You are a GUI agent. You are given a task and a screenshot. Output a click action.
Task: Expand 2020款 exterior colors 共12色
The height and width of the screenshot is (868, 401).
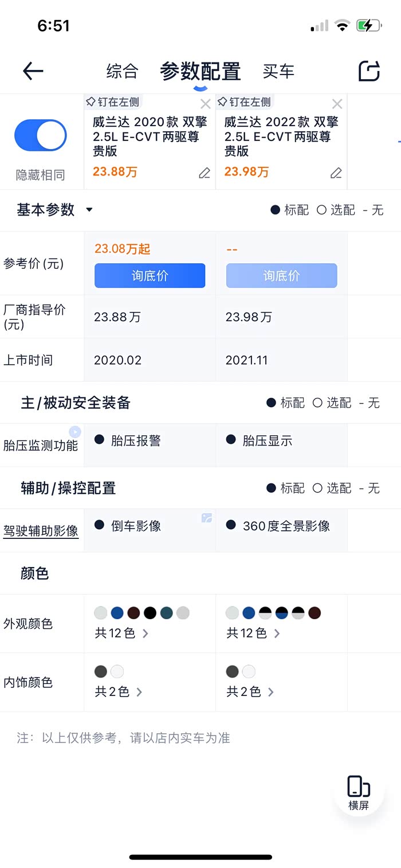[121, 634]
